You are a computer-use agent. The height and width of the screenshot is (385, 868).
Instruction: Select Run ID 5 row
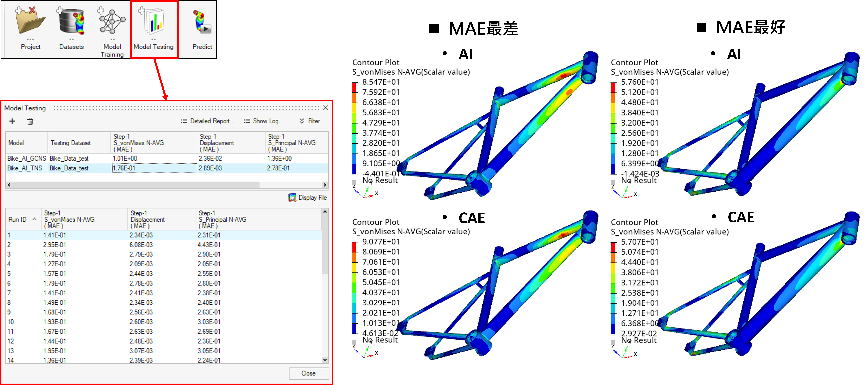tap(9, 274)
